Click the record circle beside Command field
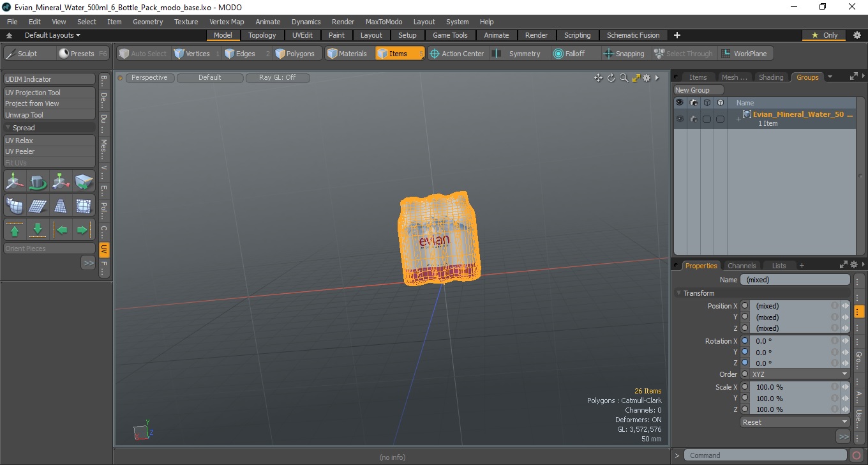 click(857, 455)
